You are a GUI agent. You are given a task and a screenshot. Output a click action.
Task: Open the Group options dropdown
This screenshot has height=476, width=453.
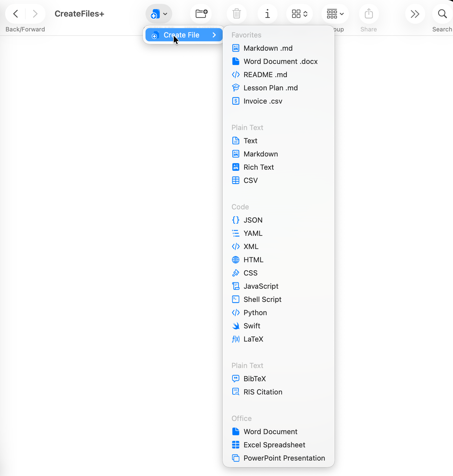(335, 14)
